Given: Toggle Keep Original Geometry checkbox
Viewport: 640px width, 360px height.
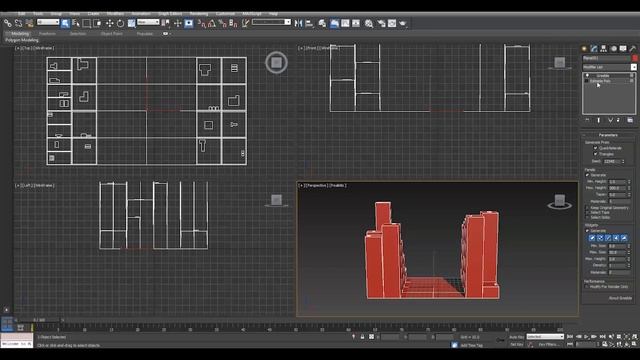Looking at the screenshot, I should [588, 208].
